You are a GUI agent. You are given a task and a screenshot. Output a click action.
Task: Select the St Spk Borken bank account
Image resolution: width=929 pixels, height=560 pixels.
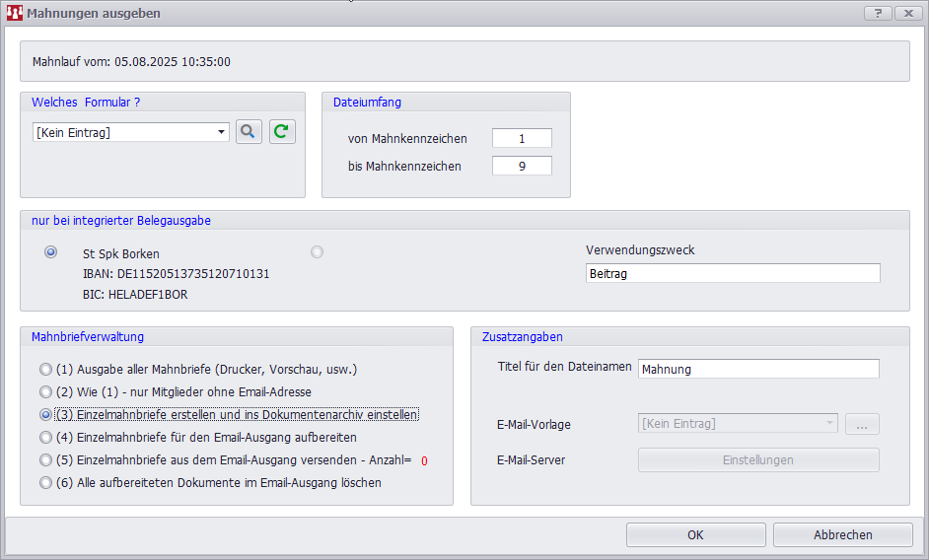(x=51, y=252)
